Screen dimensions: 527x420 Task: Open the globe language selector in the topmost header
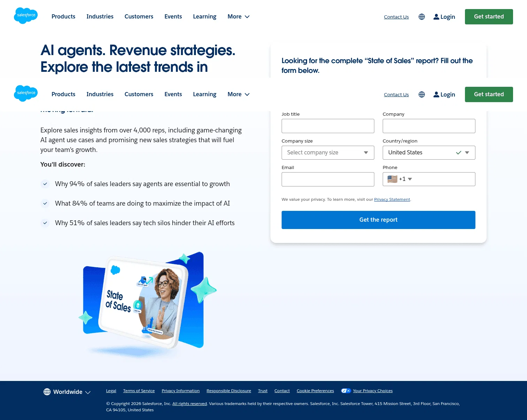[422, 17]
